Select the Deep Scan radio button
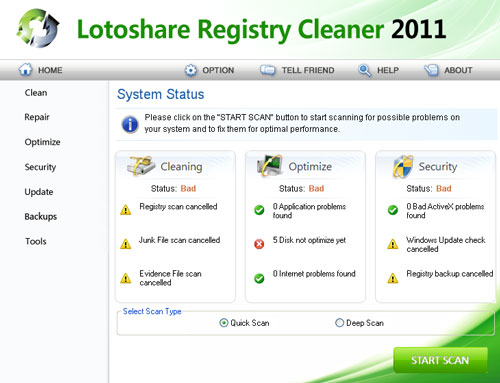This screenshot has height=383, width=500. point(339,323)
